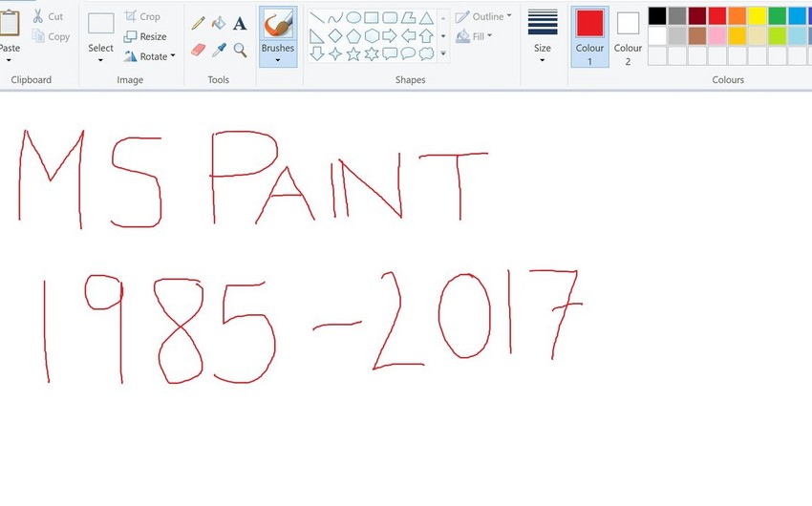Choose the Down arrow shape
Screen dimensions: 812x506
point(317,53)
